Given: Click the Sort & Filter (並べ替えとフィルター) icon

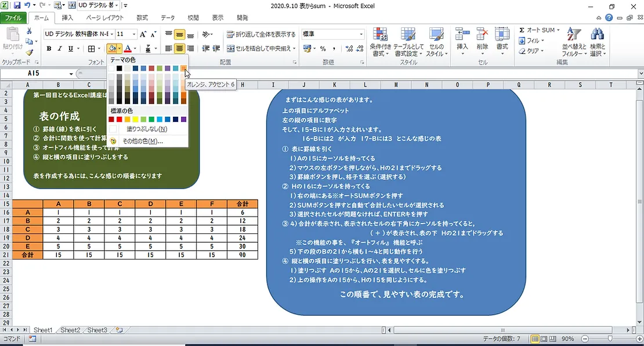Looking at the screenshot, I should tap(573, 41).
